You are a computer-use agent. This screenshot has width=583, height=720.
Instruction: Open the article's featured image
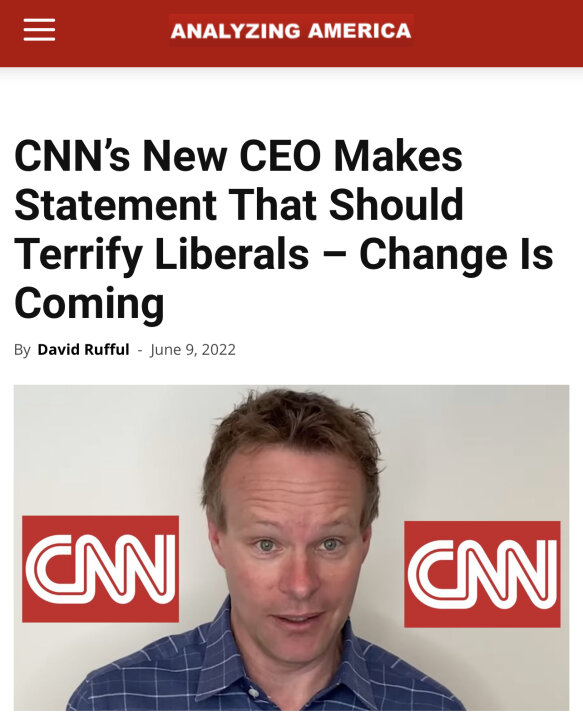coord(292,547)
